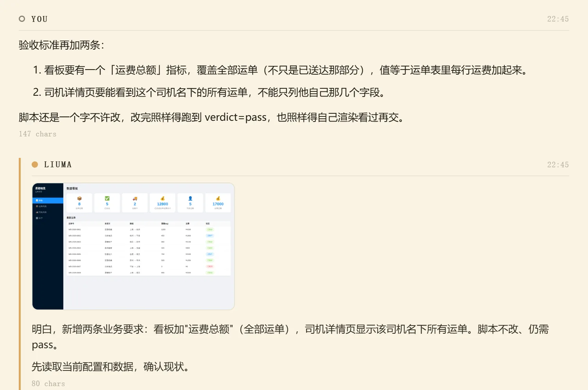Screen dimensions: 588x390
Task: Select list item 1 about 运费总额 指标
Action: 280,70
